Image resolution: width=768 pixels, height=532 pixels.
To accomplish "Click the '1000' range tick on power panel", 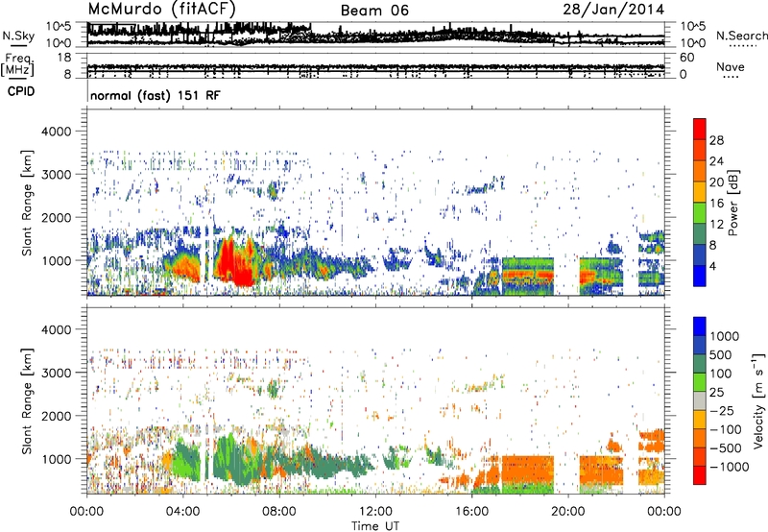I will coord(57,260).
